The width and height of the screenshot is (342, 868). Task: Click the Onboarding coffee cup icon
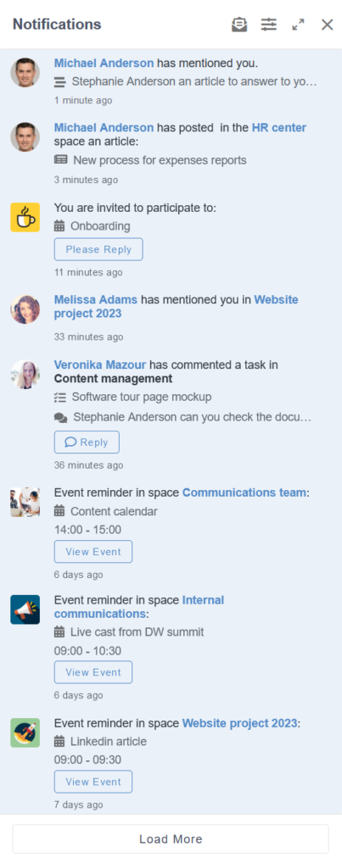(x=25, y=217)
